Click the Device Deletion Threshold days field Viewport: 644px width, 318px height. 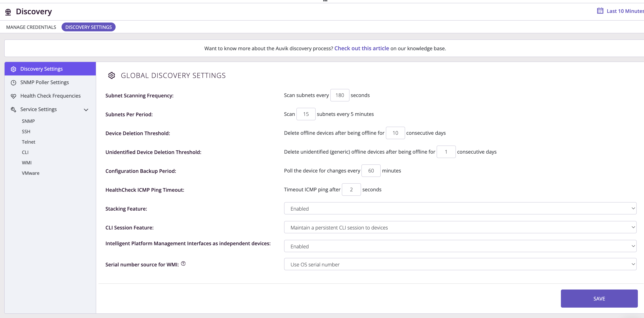[395, 133]
